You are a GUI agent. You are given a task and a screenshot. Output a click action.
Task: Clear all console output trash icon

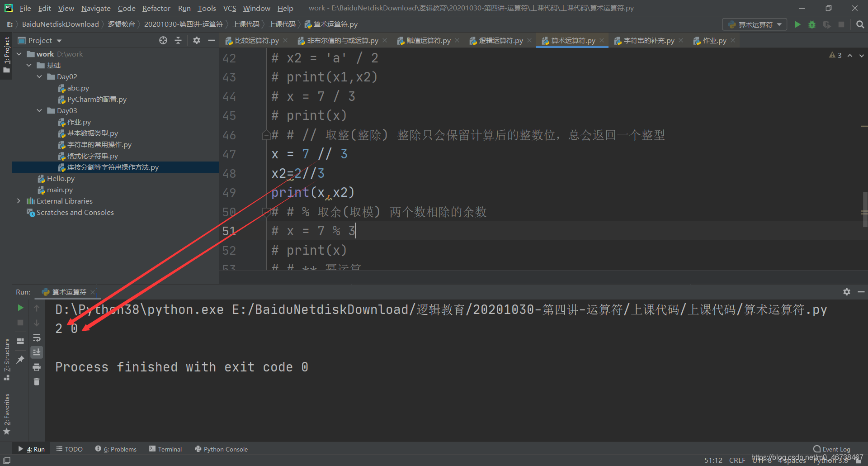(x=37, y=382)
